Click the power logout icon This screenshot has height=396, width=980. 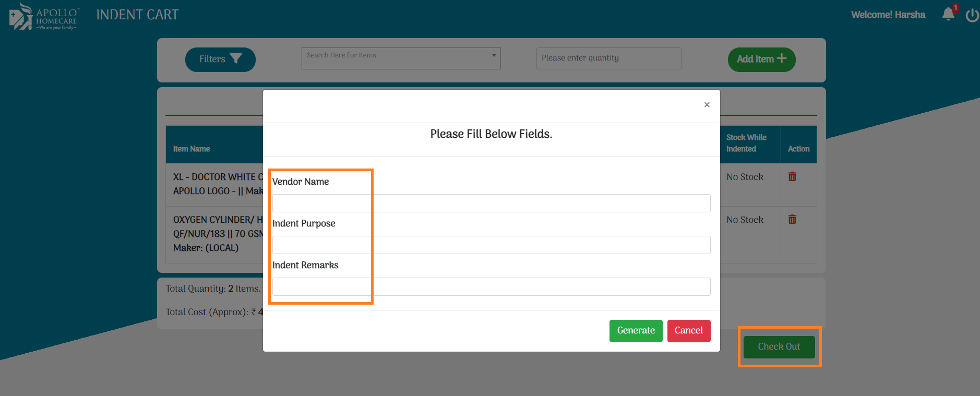[972, 15]
